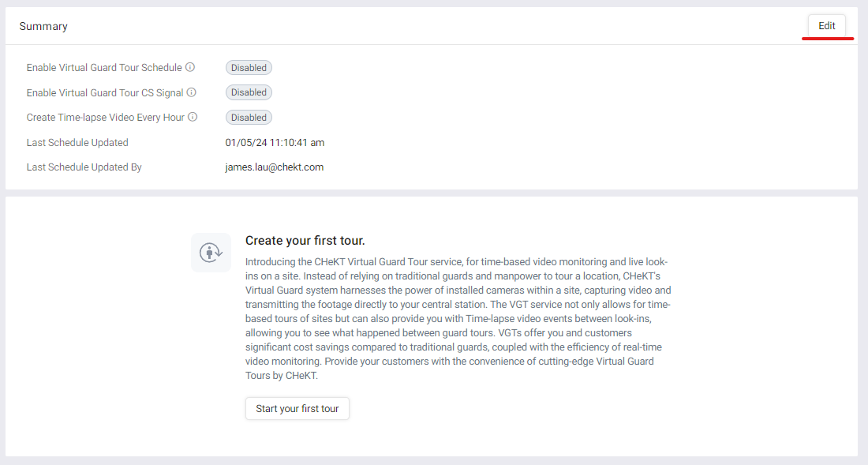The height and width of the screenshot is (465, 868).
Task: Click Disabled badge for Time-lapse Video Every Hour
Action: click(249, 118)
